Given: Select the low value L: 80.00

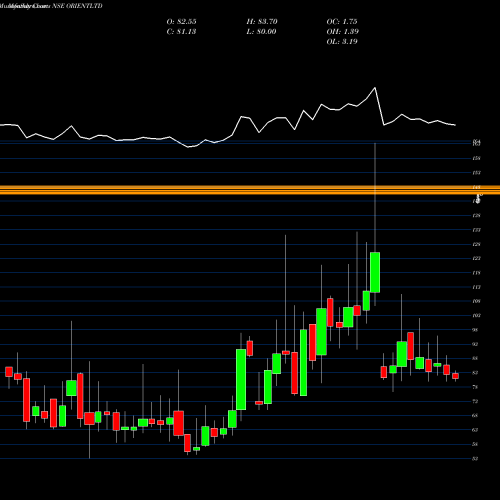Looking at the screenshot, I should pos(261,32).
